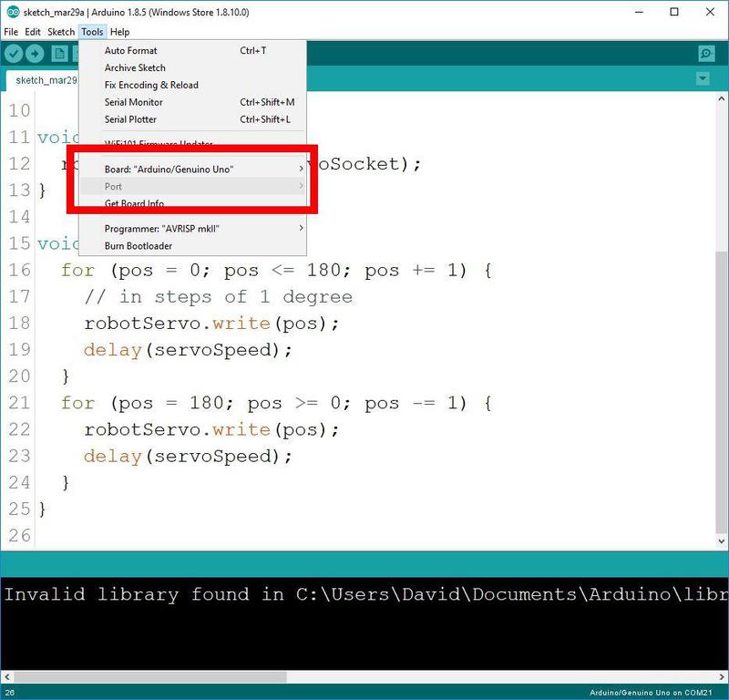This screenshot has width=729, height=700.
Task: Click the closing brace on line 25
Action: [x=42, y=509]
